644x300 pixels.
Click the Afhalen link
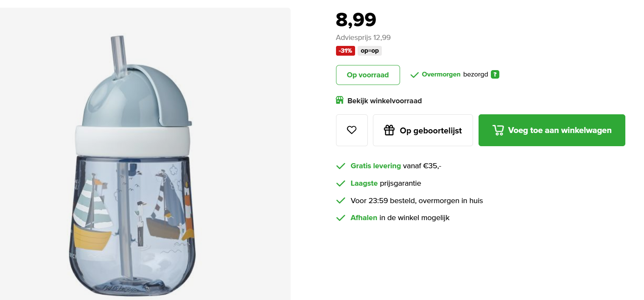click(364, 218)
